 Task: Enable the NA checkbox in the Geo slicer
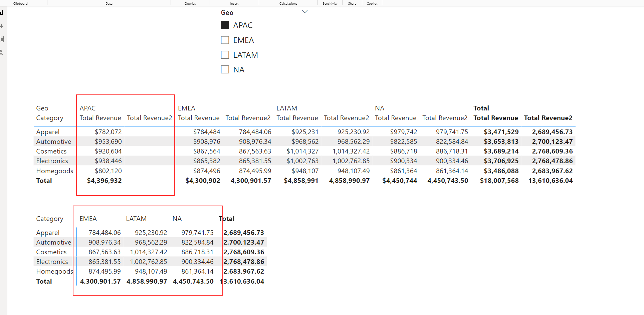click(x=225, y=69)
